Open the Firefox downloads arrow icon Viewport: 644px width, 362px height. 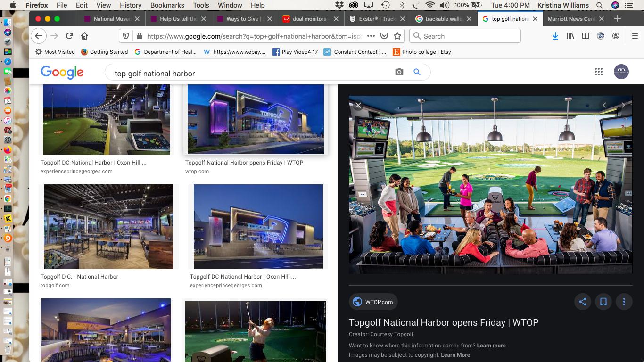pyautogui.click(x=555, y=36)
